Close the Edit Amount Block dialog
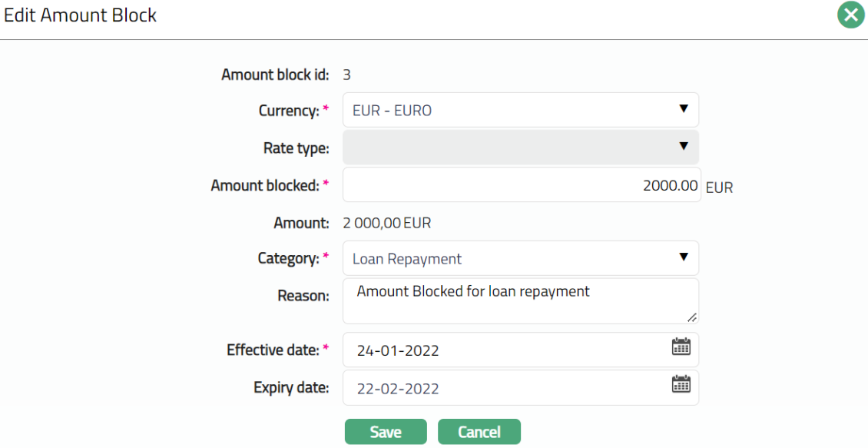 coord(850,15)
